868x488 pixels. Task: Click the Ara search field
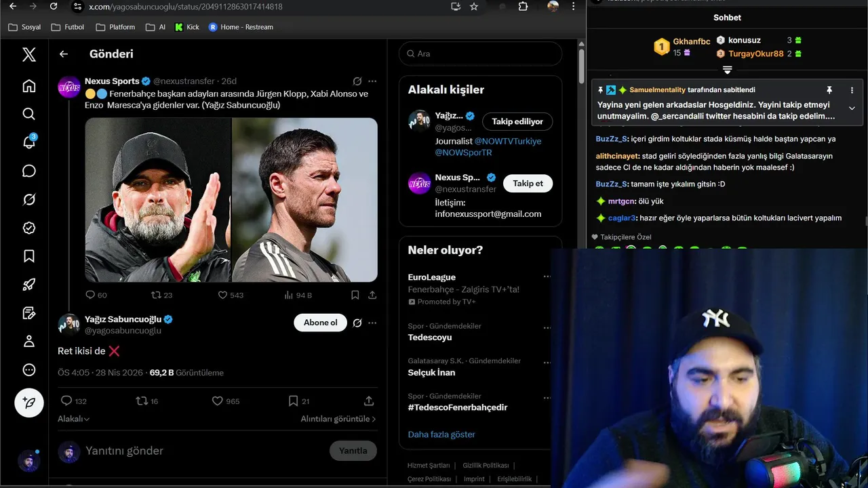pyautogui.click(x=480, y=54)
